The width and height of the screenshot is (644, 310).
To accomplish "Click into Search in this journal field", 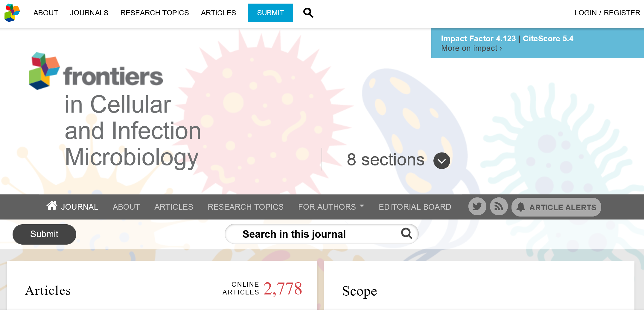I will pos(314,234).
